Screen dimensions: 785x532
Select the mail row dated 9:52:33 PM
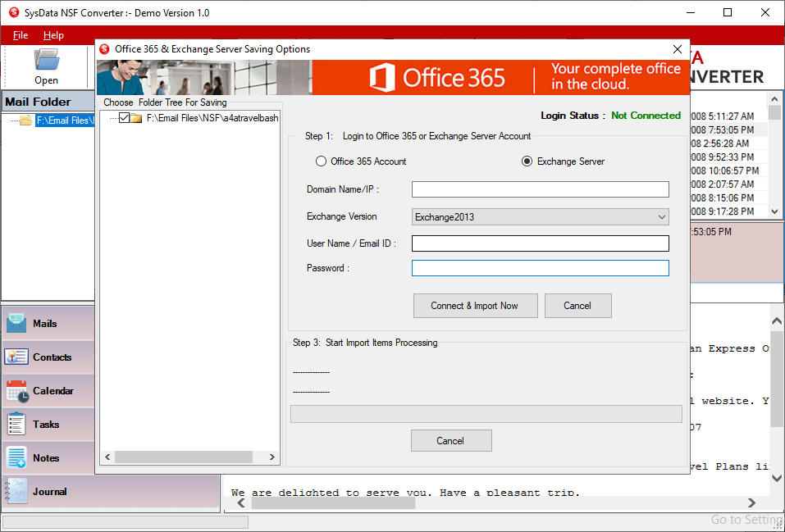click(x=728, y=157)
